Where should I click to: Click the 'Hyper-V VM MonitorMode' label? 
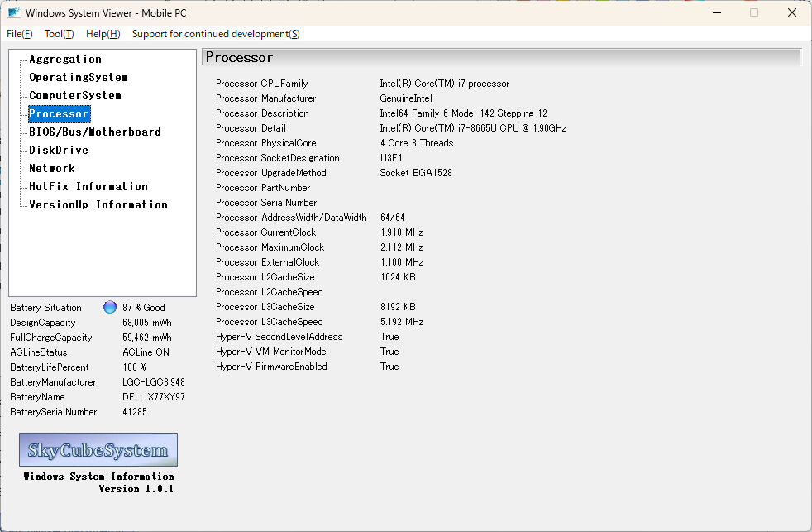coord(271,352)
